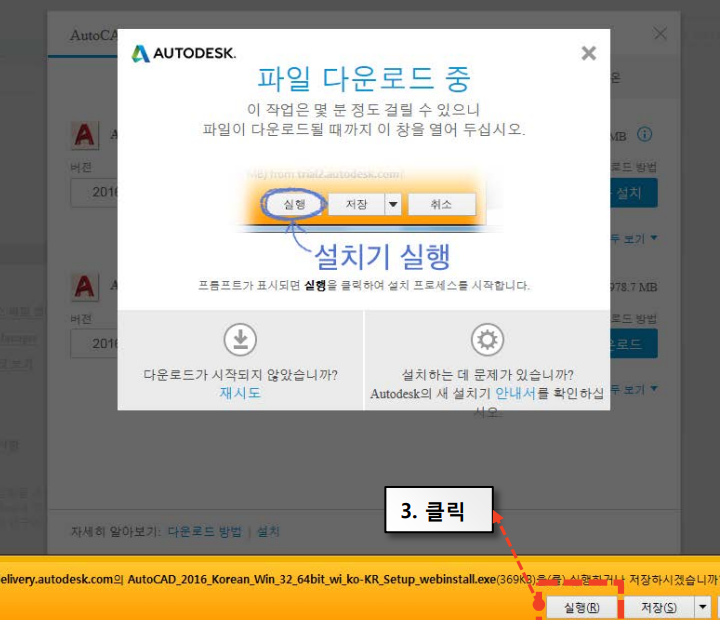Screen dimensions: 720x620
Task: Open the 설치 link in the background page footer
Action: (x=268, y=531)
